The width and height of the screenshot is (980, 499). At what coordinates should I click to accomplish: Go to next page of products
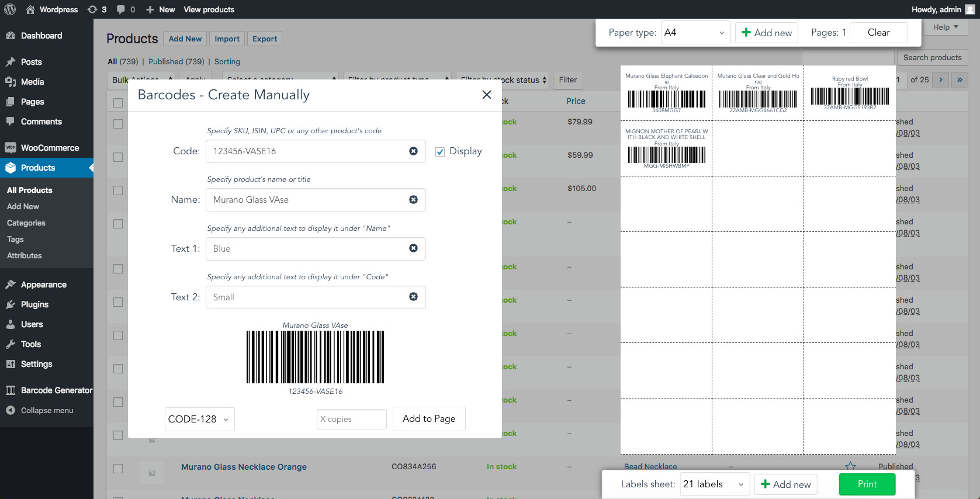click(x=940, y=79)
